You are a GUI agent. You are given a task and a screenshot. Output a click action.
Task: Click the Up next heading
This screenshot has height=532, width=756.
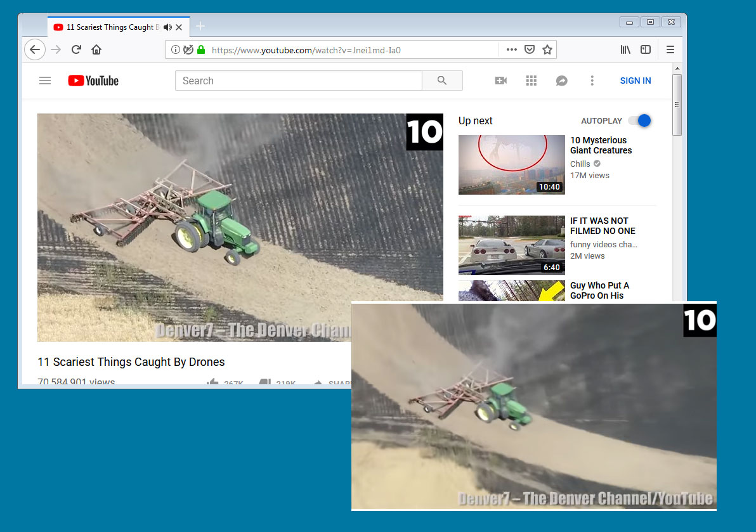click(476, 120)
